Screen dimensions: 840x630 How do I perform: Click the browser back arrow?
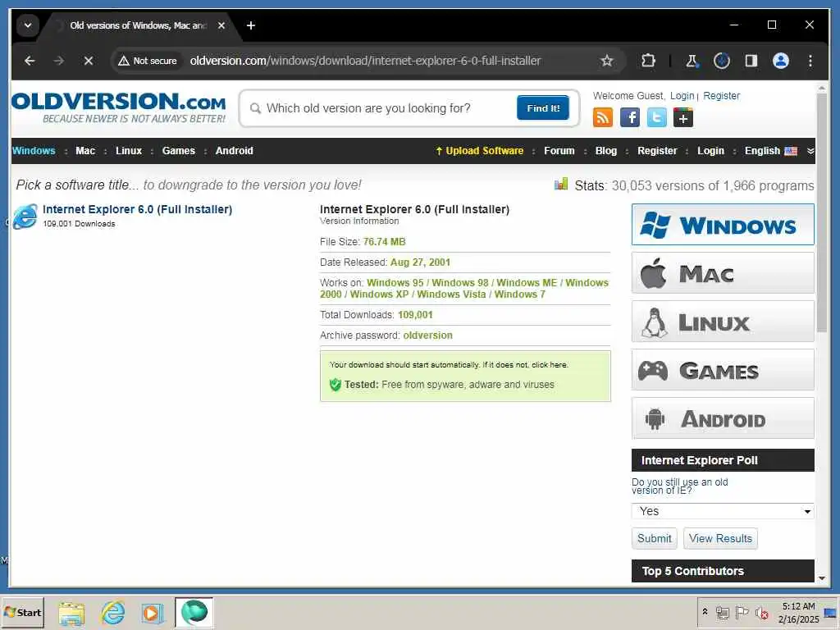(30, 61)
